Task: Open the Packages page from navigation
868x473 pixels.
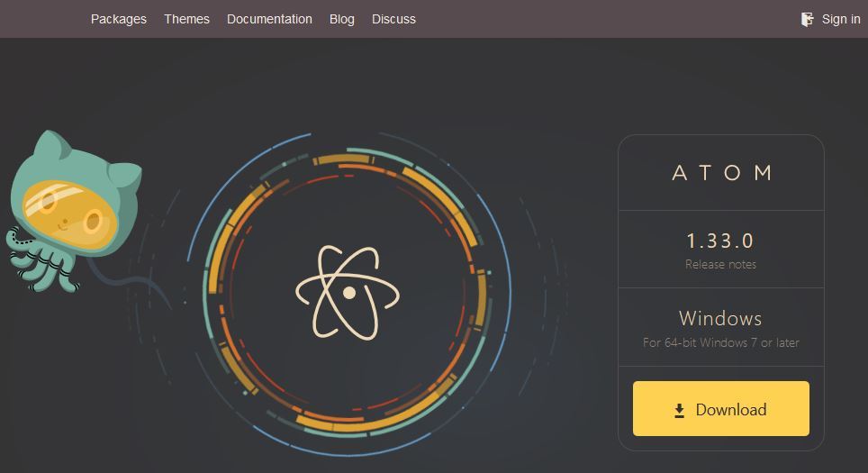Action: coord(118,19)
